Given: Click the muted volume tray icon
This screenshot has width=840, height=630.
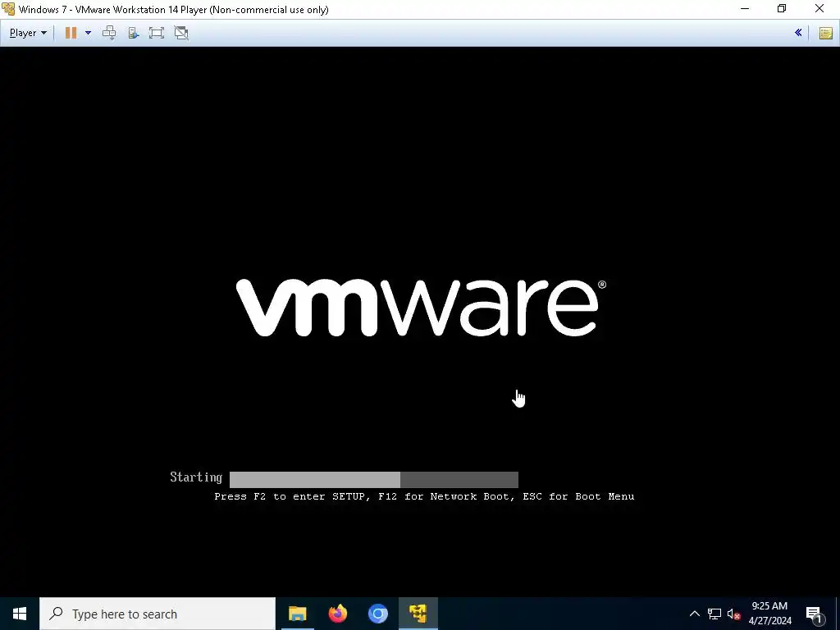Looking at the screenshot, I should (734, 614).
